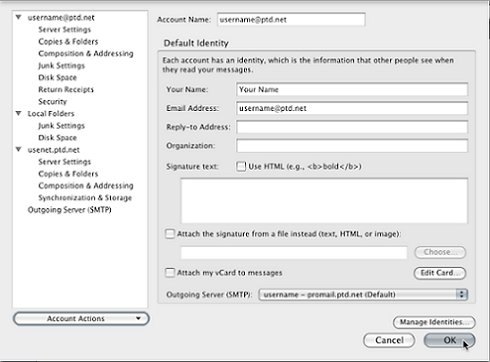Open Junk Settings under username@ptd.net
Viewport: 490px width, 362px height.
tap(61, 66)
